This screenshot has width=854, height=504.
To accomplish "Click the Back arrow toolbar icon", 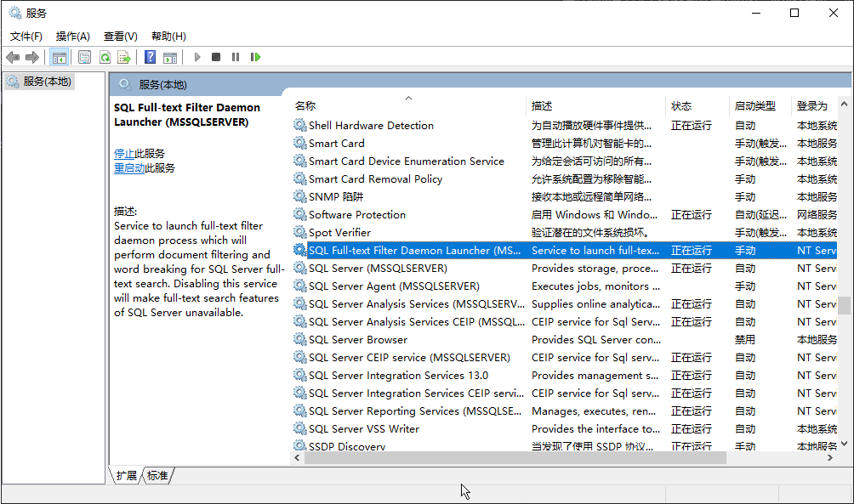I will tap(13, 57).
